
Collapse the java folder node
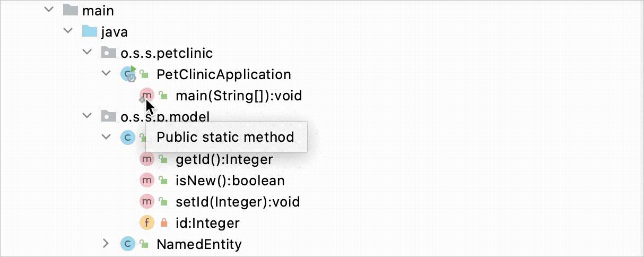pos(68,32)
